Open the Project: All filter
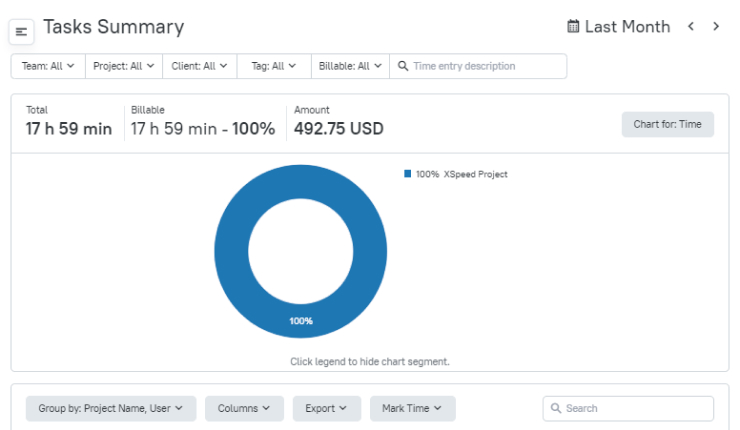 point(124,66)
